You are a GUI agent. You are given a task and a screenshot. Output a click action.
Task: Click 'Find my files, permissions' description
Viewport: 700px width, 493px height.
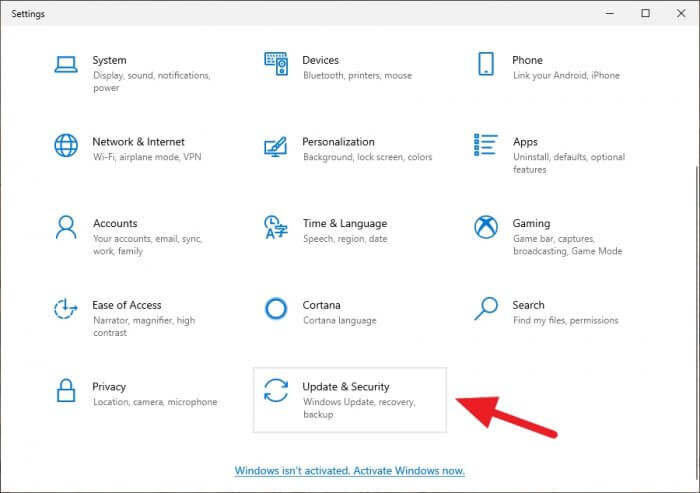566,321
